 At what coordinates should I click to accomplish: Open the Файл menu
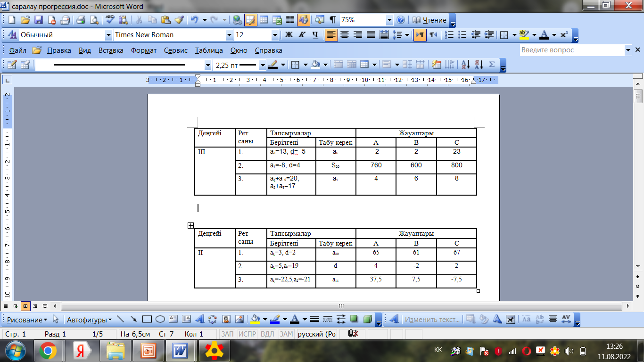coord(17,50)
